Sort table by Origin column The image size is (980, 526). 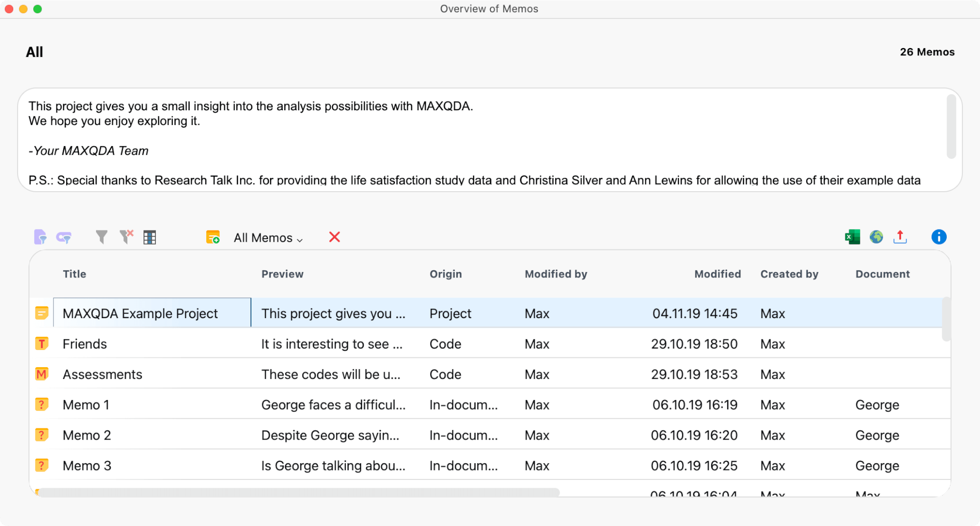point(445,274)
